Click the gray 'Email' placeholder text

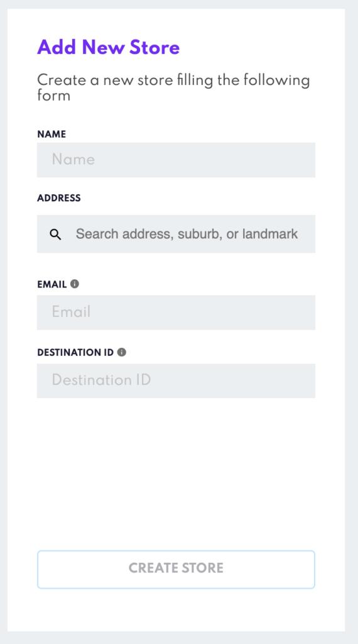coord(72,312)
